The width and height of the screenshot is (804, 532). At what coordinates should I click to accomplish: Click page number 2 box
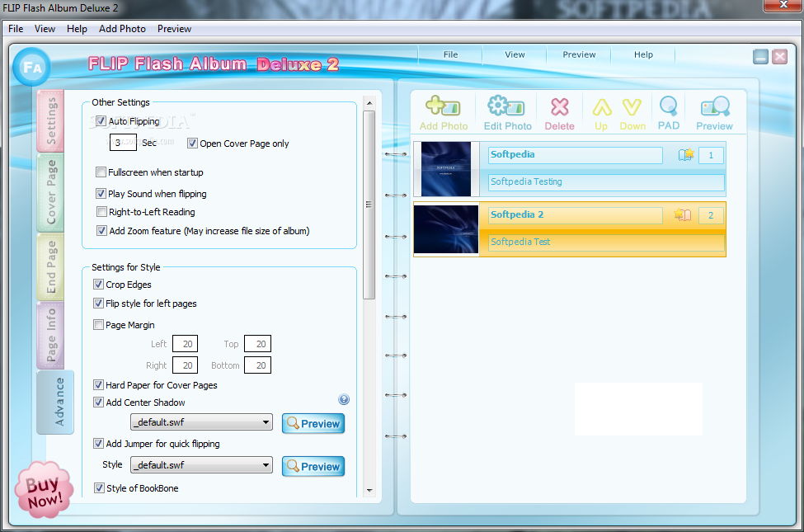(711, 215)
